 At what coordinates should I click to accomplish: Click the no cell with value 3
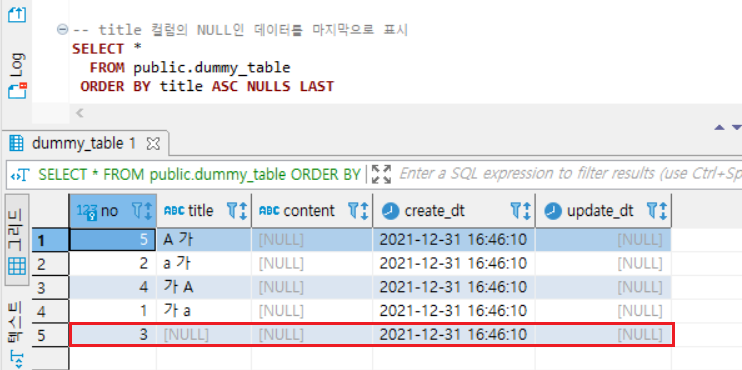(113, 335)
